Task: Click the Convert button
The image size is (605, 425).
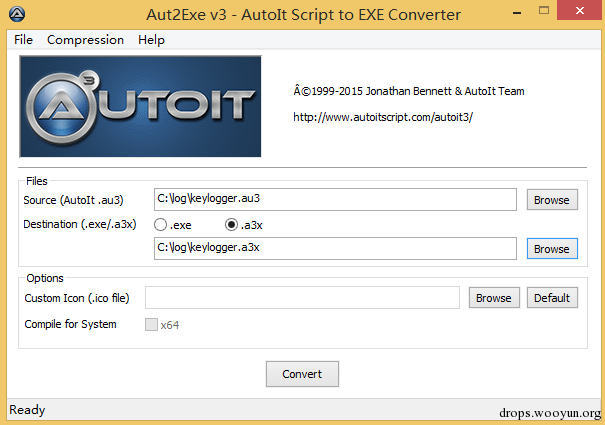Action: coord(302,374)
